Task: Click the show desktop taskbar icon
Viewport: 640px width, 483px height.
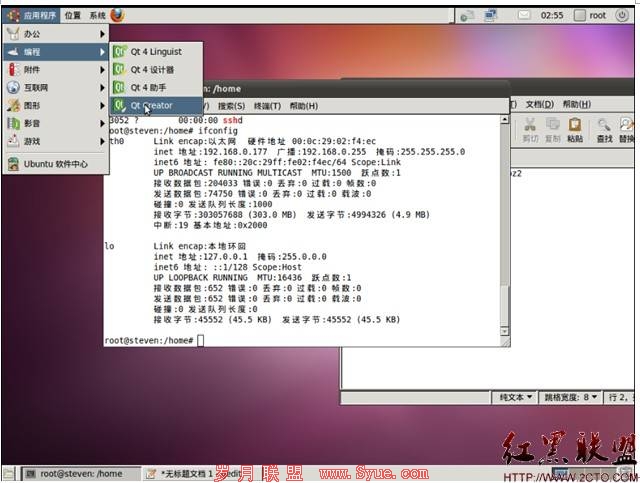Action: (x=9, y=474)
